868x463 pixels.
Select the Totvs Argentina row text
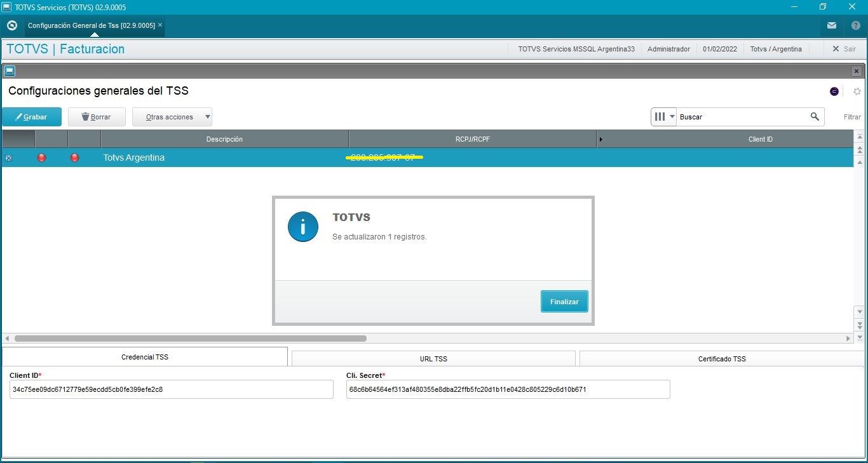pyautogui.click(x=134, y=158)
